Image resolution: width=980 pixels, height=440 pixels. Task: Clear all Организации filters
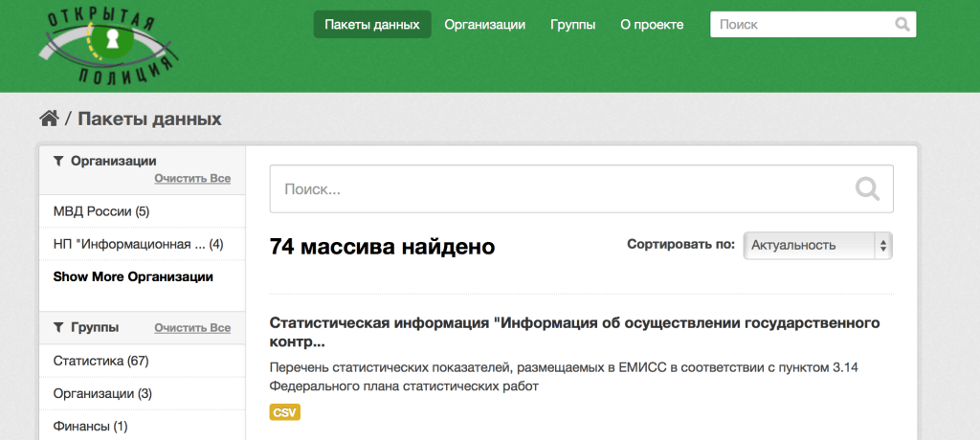tap(192, 179)
